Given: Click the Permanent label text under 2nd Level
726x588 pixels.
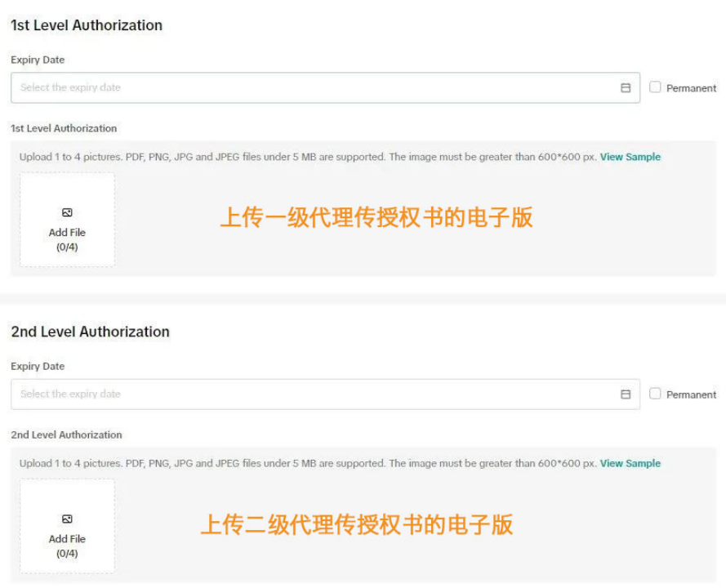Looking at the screenshot, I should pyautogui.click(x=691, y=394).
